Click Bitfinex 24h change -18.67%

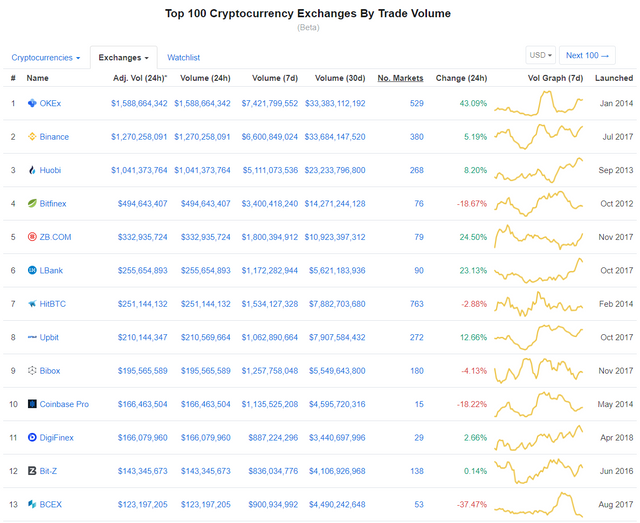coord(472,203)
